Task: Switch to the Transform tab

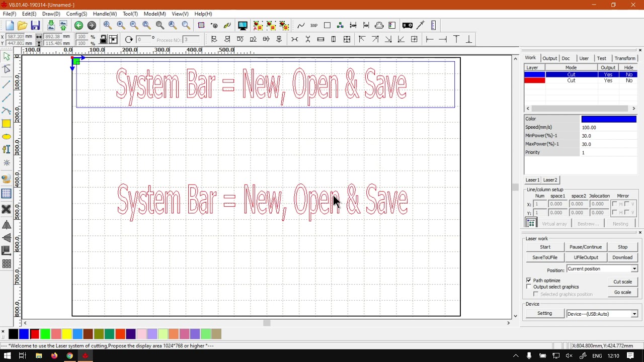Action: click(x=625, y=58)
